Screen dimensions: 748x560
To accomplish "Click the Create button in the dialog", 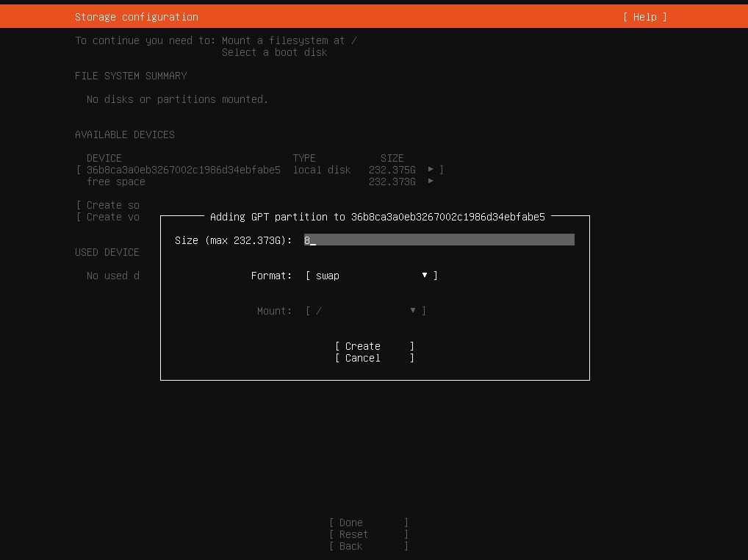I will 375,346.
